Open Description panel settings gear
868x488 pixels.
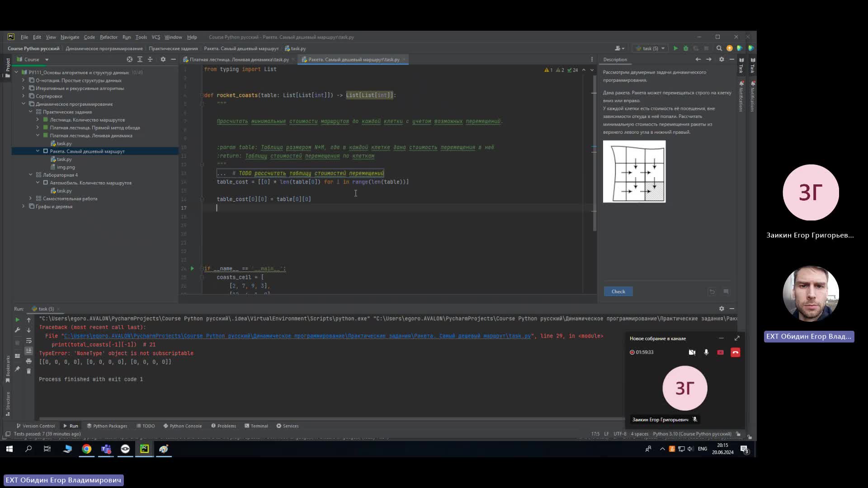tap(722, 60)
